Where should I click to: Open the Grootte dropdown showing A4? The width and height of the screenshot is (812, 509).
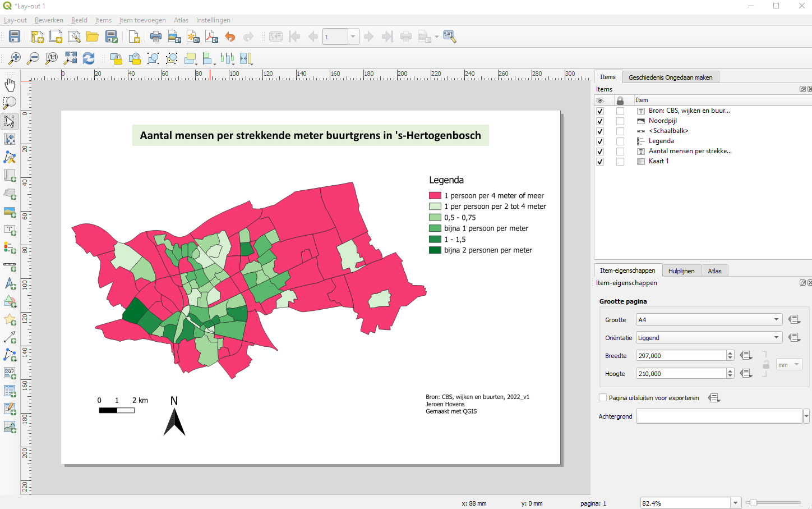coord(708,319)
